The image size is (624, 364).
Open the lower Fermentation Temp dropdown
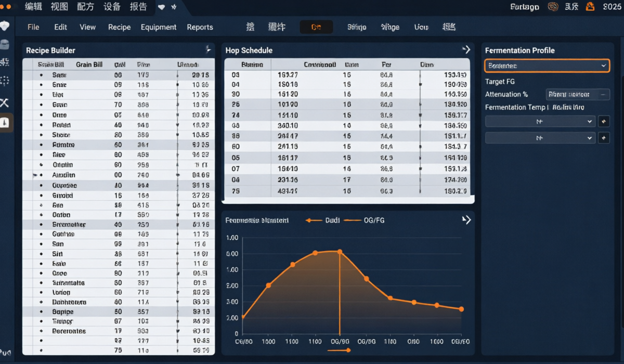540,138
